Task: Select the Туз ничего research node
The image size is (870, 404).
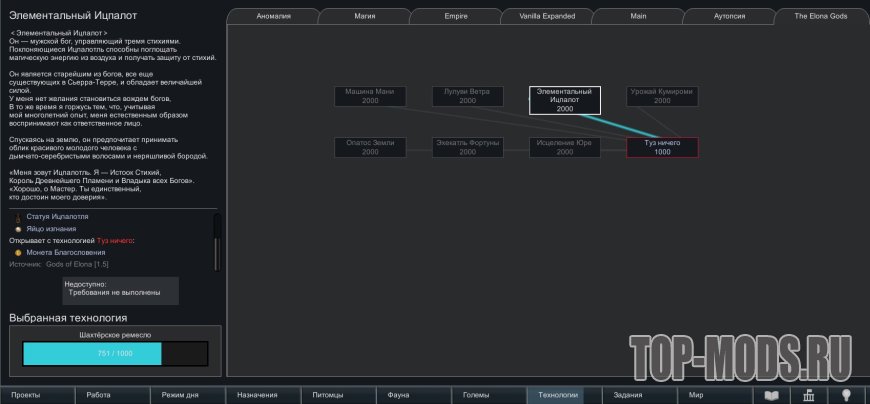Action: 662,147
